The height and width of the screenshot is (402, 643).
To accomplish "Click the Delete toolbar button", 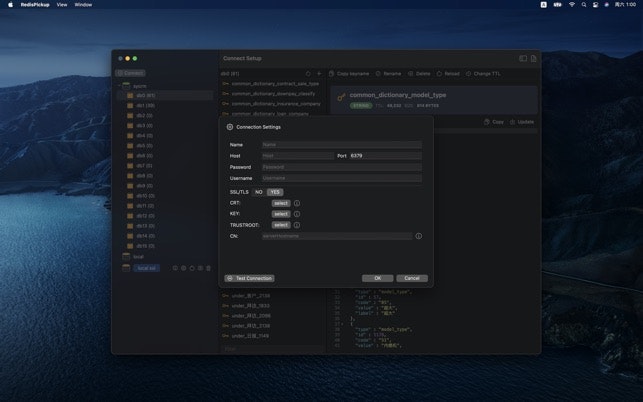I will (x=419, y=74).
